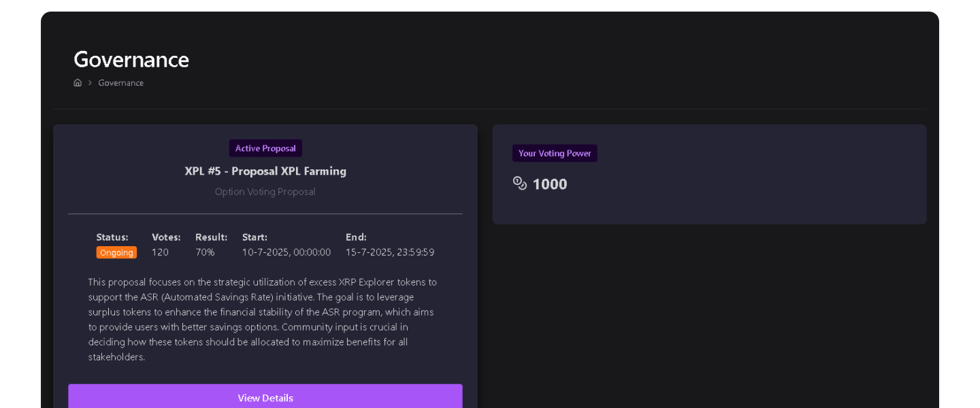Click the End column label

coord(357,237)
